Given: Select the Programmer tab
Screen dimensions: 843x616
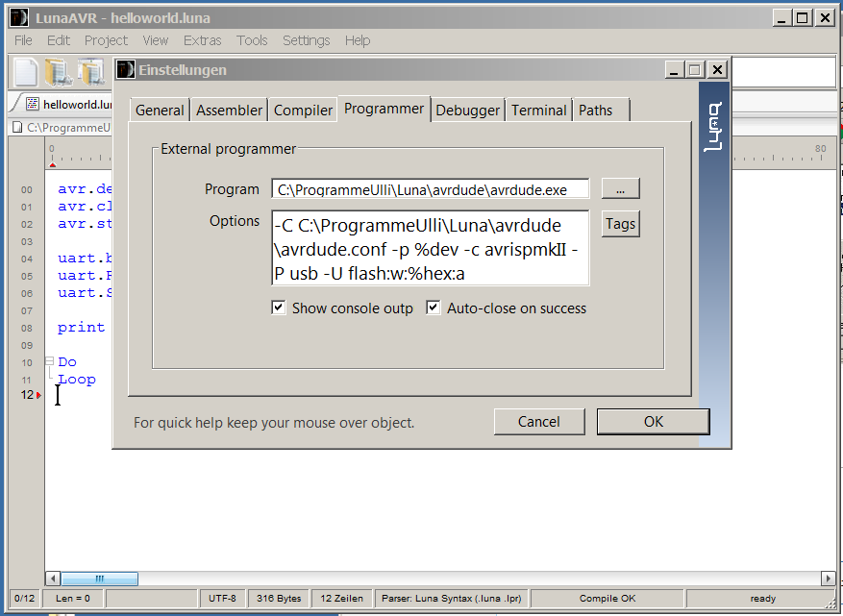Looking at the screenshot, I should pyautogui.click(x=384, y=109).
